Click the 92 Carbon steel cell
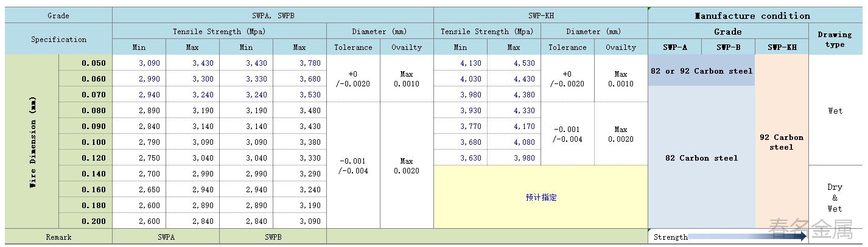Screen dimensions: 868x247 tap(781, 142)
